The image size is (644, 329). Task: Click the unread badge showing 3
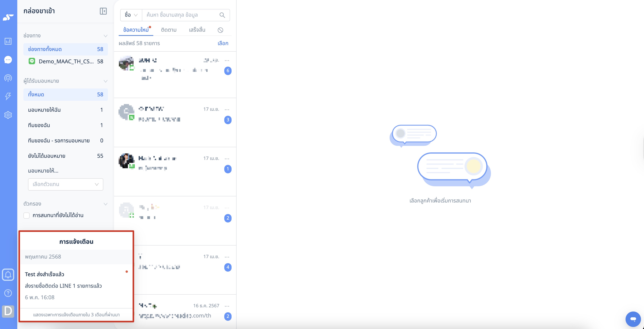coord(228,120)
